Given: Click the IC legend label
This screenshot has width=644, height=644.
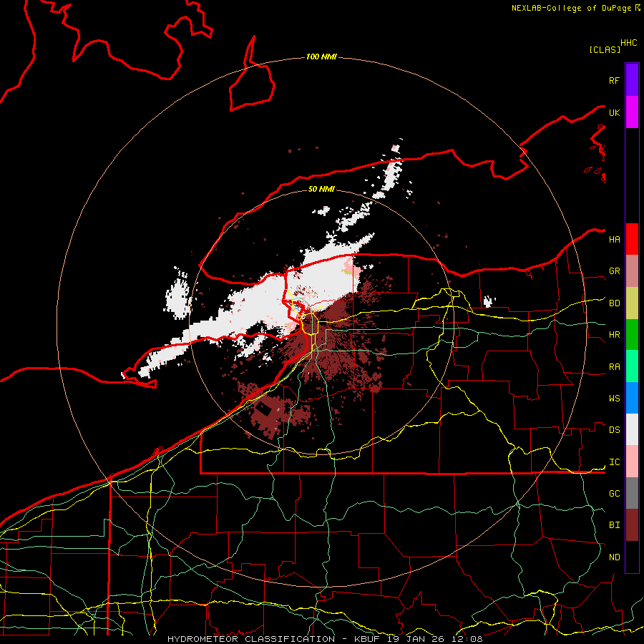Looking at the screenshot, I should (614, 462).
